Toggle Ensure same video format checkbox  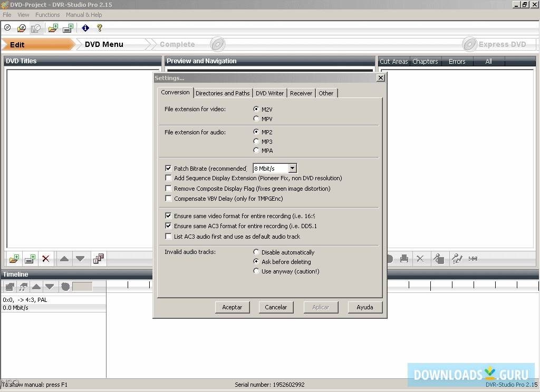(x=168, y=216)
